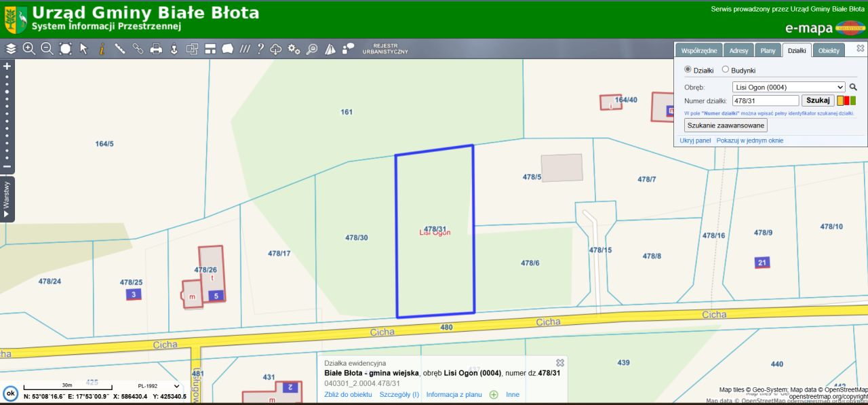Switch to the Plany tab
Screen dimensions: 868x405
(x=768, y=50)
